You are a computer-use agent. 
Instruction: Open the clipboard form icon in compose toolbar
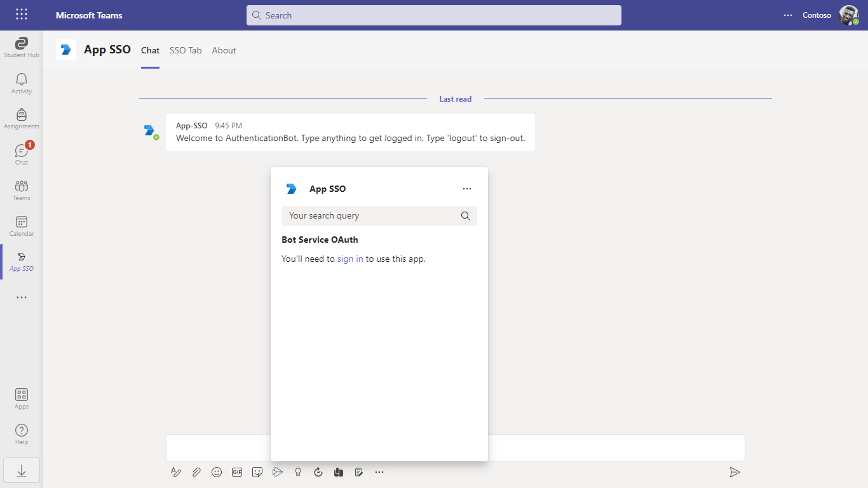(x=359, y=472)
